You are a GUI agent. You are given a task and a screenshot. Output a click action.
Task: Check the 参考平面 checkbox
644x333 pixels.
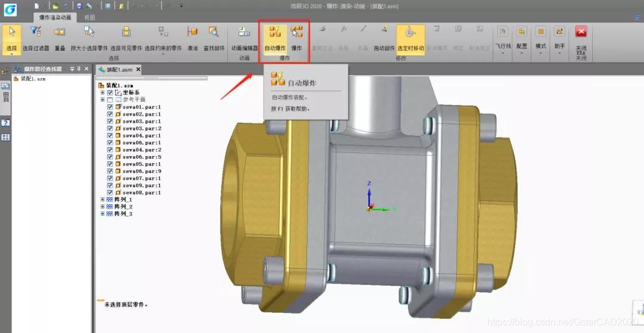coord(110,100)
